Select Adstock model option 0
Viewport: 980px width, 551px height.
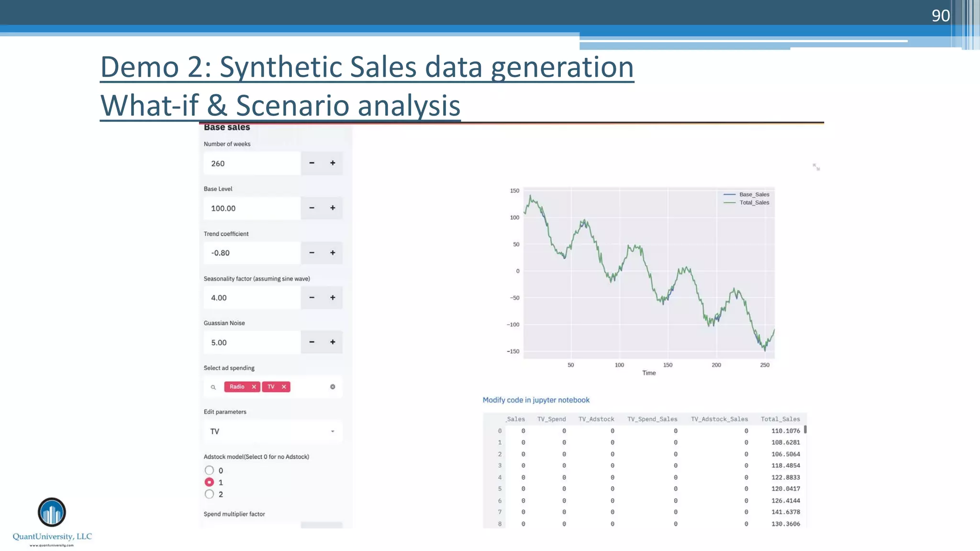(x=209, y=470)
